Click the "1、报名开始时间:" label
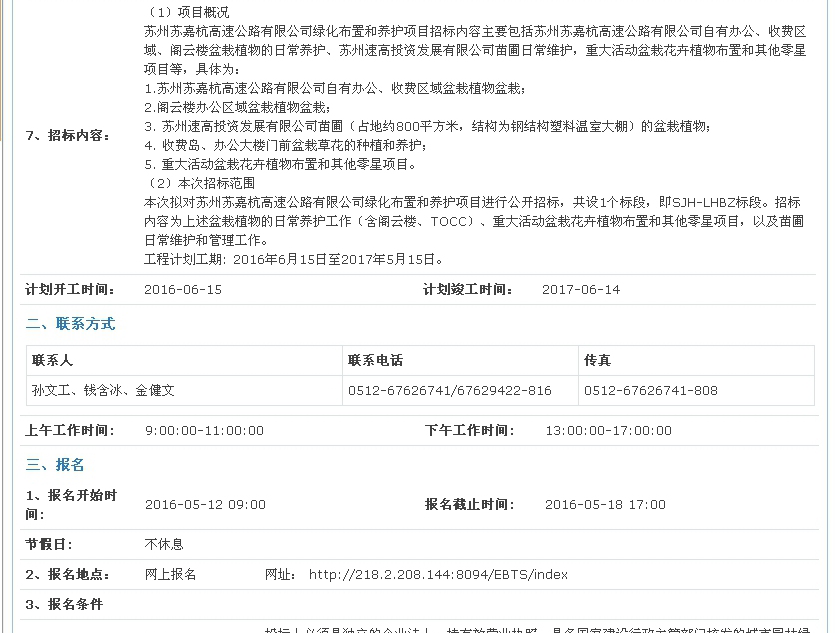Screen dimensions: 836x633 click(71, 504)
